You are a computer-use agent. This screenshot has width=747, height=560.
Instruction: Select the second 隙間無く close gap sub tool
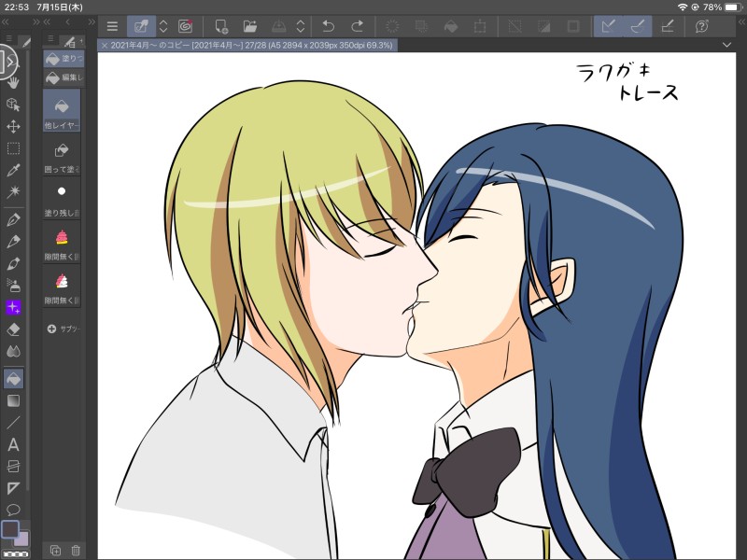[x=62, y=287]
